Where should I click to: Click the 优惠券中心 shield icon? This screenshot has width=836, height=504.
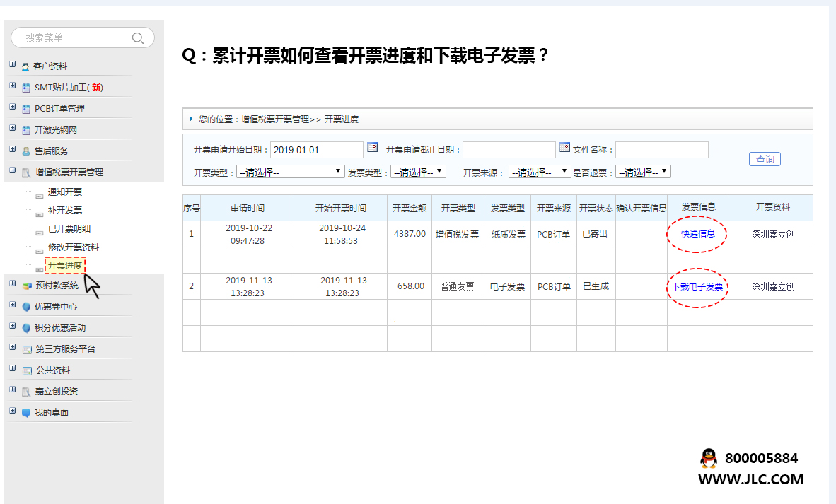pyautogui.click(x=26, y=307)
